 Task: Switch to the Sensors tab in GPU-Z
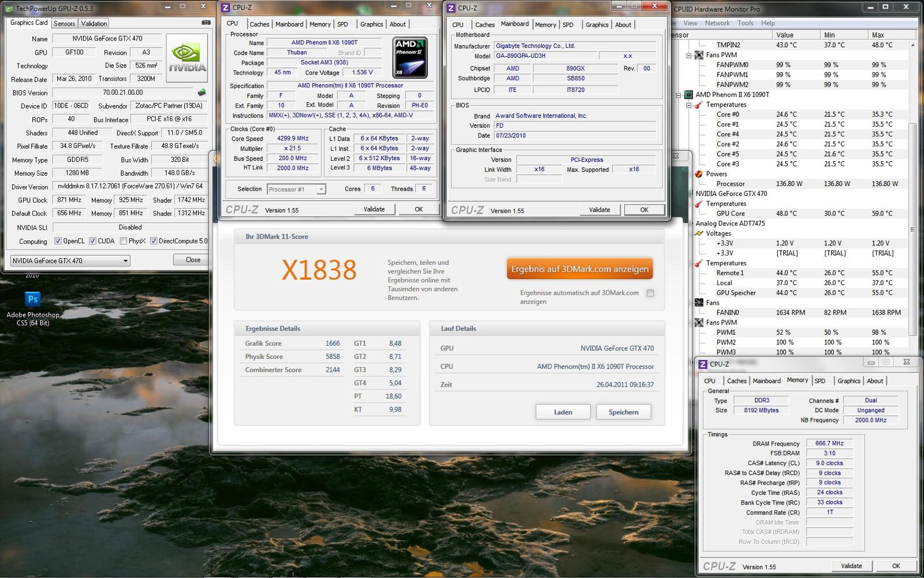click(64, 24)
